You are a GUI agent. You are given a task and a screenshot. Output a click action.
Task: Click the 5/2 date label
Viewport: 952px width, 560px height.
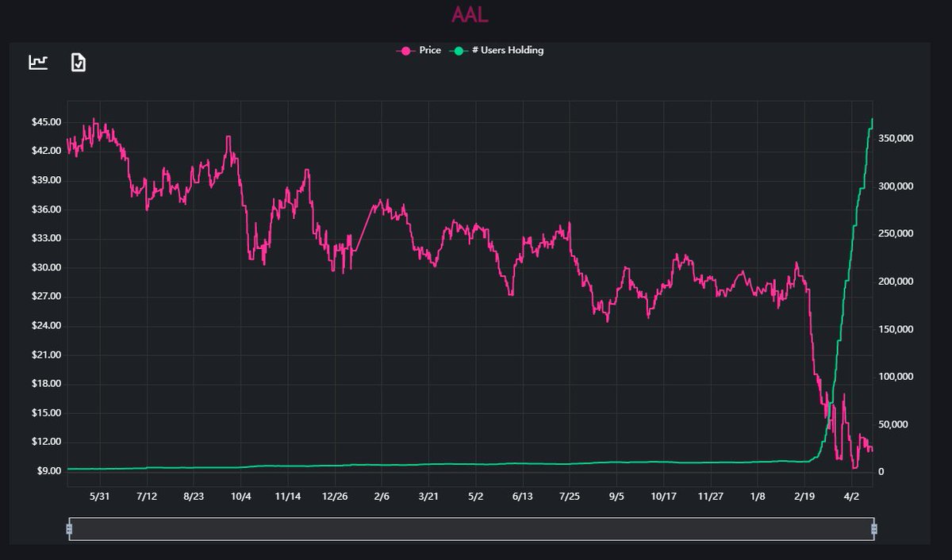[475, 497]
